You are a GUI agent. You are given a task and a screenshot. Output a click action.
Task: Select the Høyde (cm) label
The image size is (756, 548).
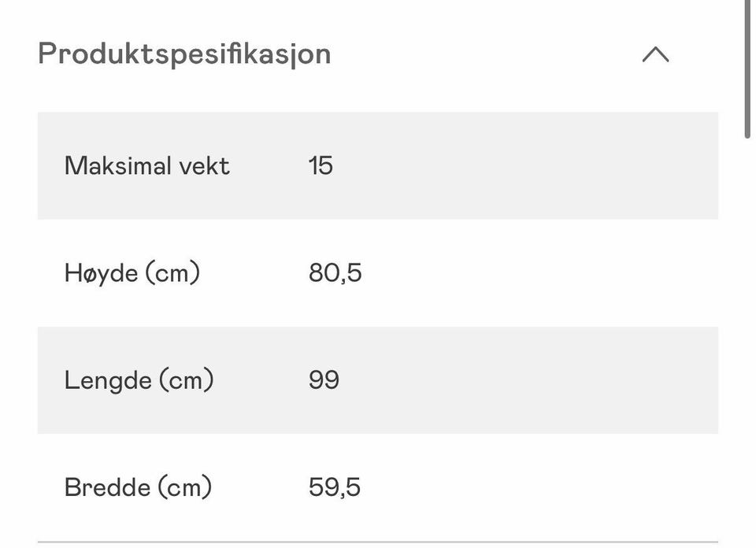pyautogui.click(x=132, y=273)
